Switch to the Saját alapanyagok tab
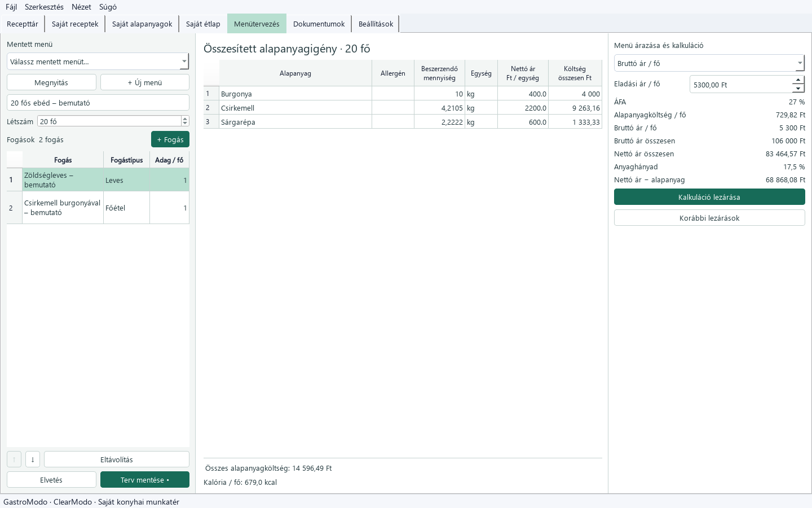812x508 pixels. [142, 24]
